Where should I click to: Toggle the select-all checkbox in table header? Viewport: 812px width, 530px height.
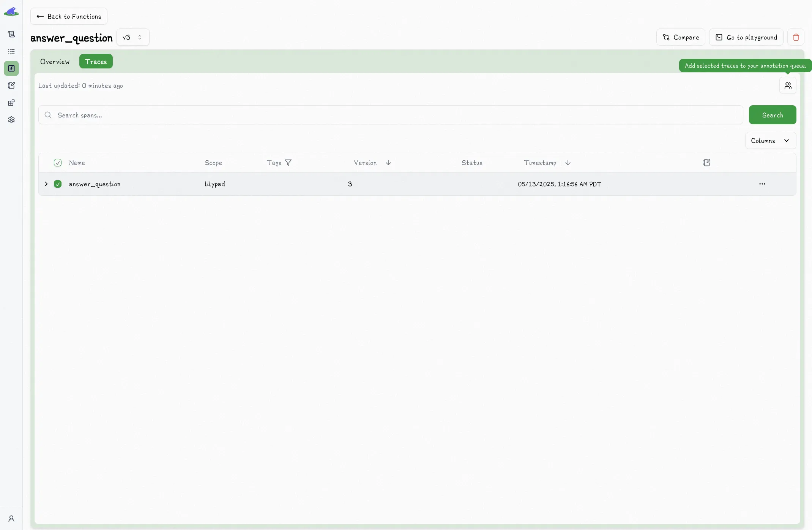(x=57, y=163)
